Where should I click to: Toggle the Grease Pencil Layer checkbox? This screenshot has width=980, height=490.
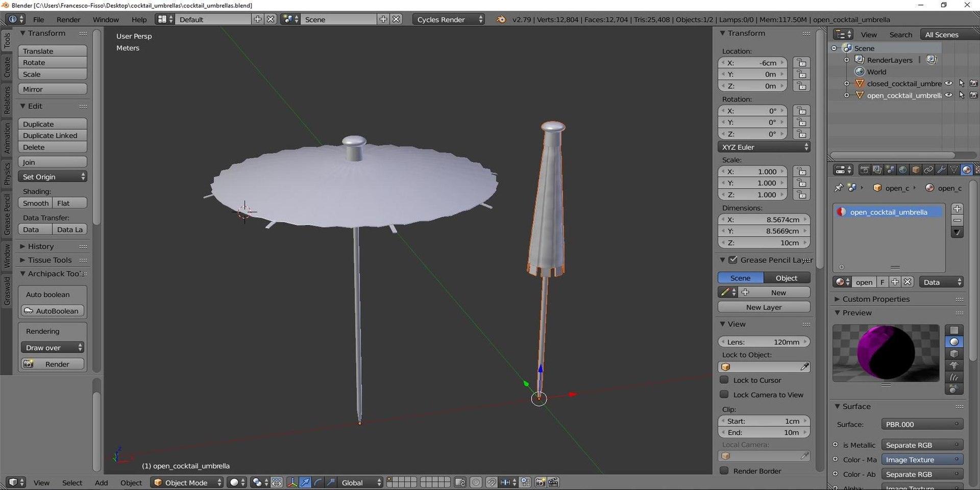[733, 260]
